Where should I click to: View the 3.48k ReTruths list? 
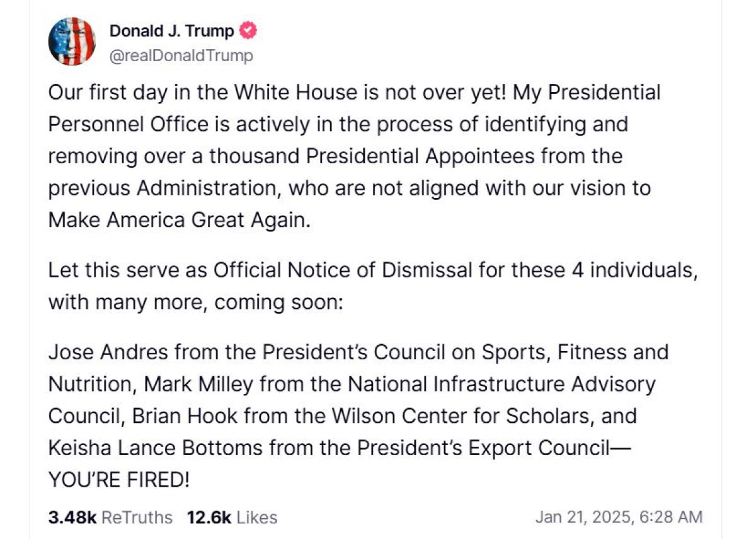(110, 518)
